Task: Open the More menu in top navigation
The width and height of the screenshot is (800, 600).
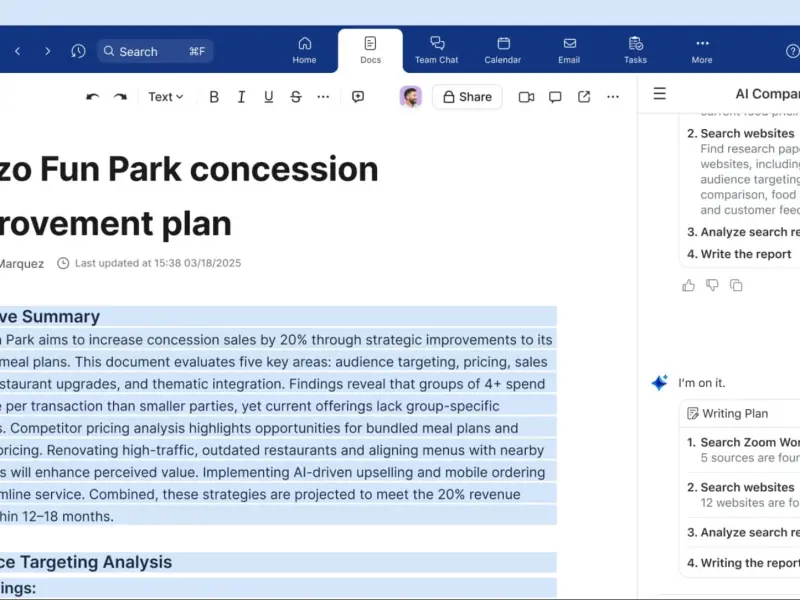Action: 702,51
